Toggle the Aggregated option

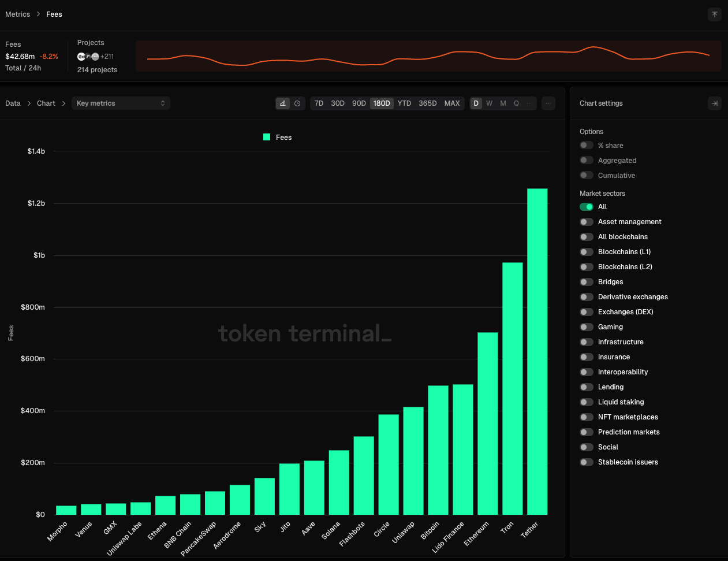pos(587,161)
